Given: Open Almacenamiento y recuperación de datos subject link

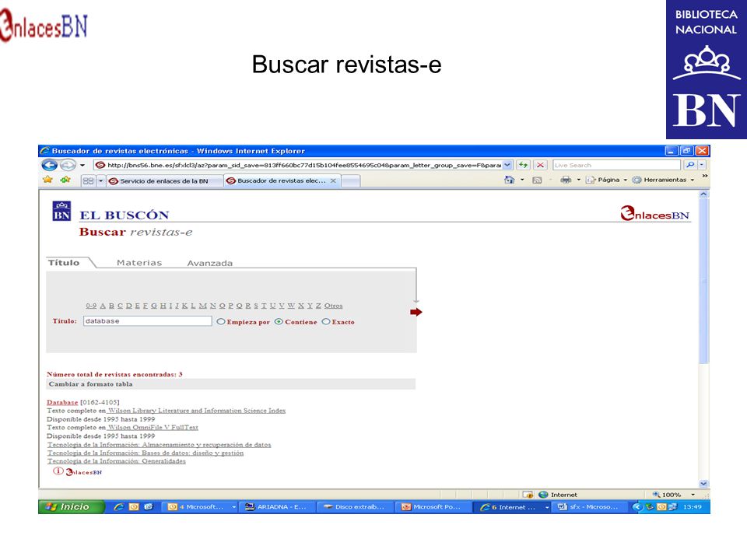Looking at the screenshot, I should point(159,445).
